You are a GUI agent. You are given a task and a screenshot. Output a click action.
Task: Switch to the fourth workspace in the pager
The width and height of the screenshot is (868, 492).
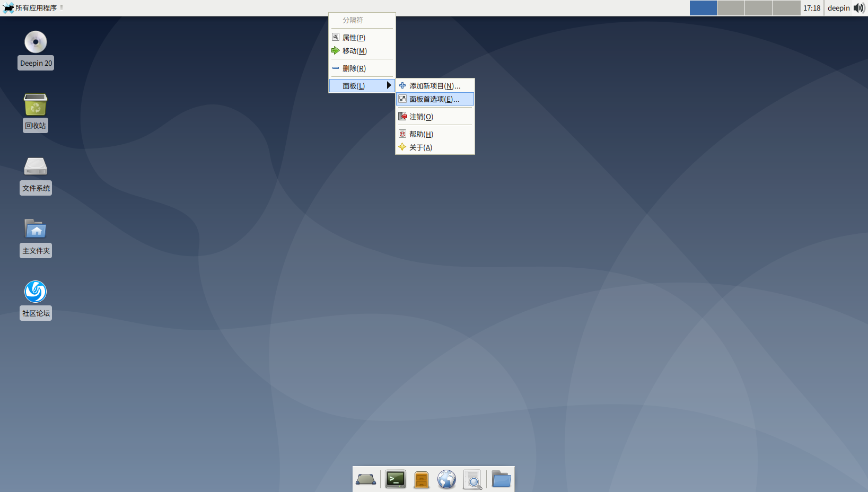click(x=786, y=8)
